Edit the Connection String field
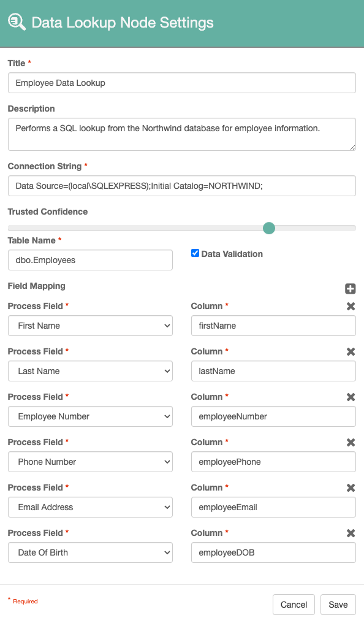364x623 pixels. pos(181,186)
